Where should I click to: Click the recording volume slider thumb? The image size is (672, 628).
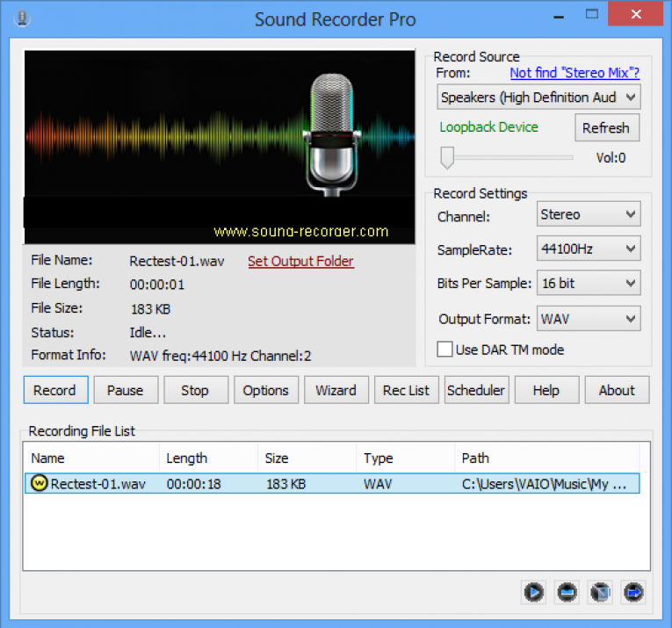[x=447, y=157]
